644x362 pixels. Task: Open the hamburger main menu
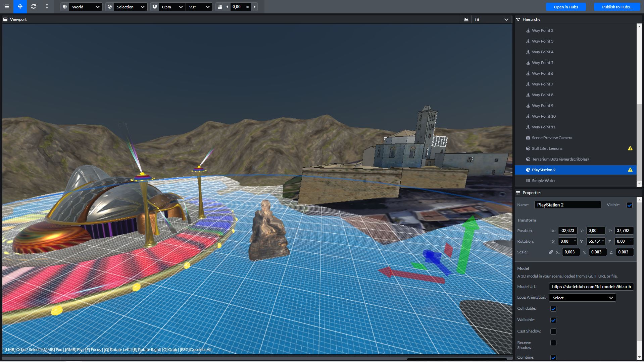[7, 7]
